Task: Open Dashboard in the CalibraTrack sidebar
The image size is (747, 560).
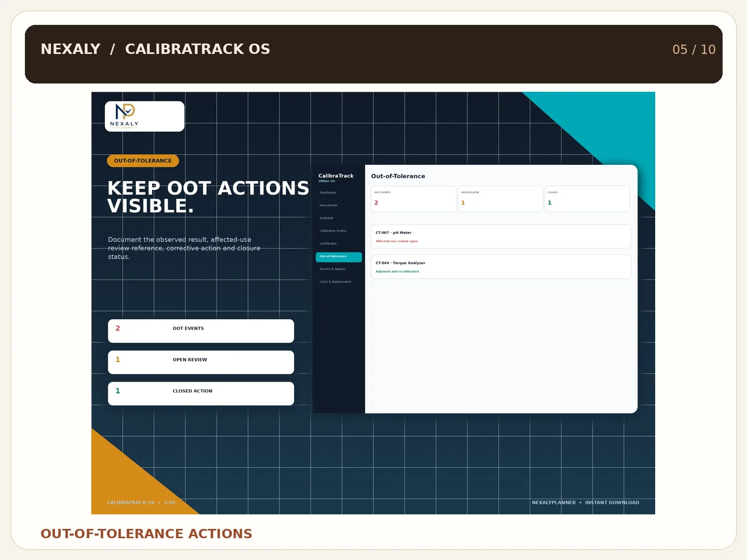Action: [x=328, y=193]
